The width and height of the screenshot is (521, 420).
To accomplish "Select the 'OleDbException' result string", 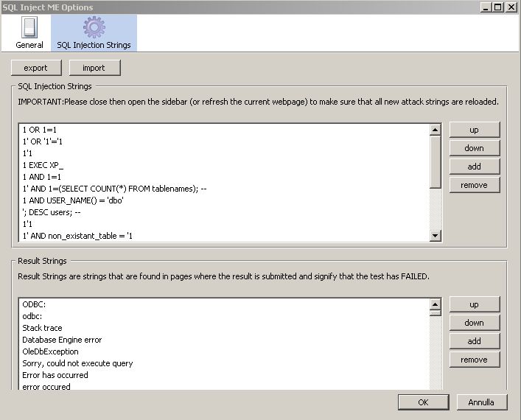I will pos(224,351).
